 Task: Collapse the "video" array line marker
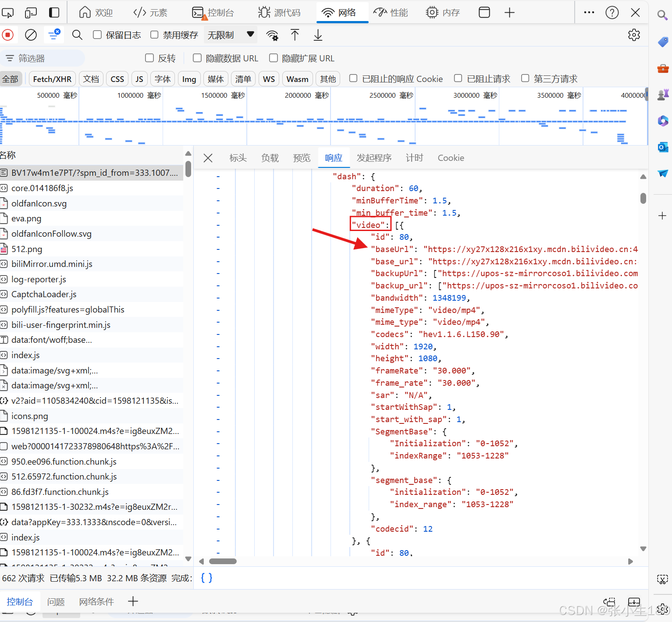pyautogui.click(x=218, y=225)
